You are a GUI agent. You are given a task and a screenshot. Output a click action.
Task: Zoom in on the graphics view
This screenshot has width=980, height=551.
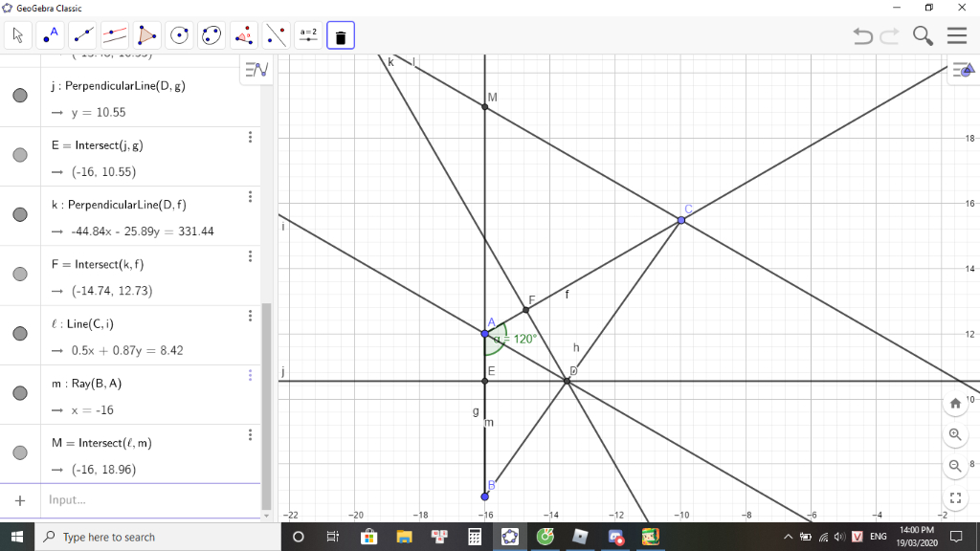tap(955, 434)
